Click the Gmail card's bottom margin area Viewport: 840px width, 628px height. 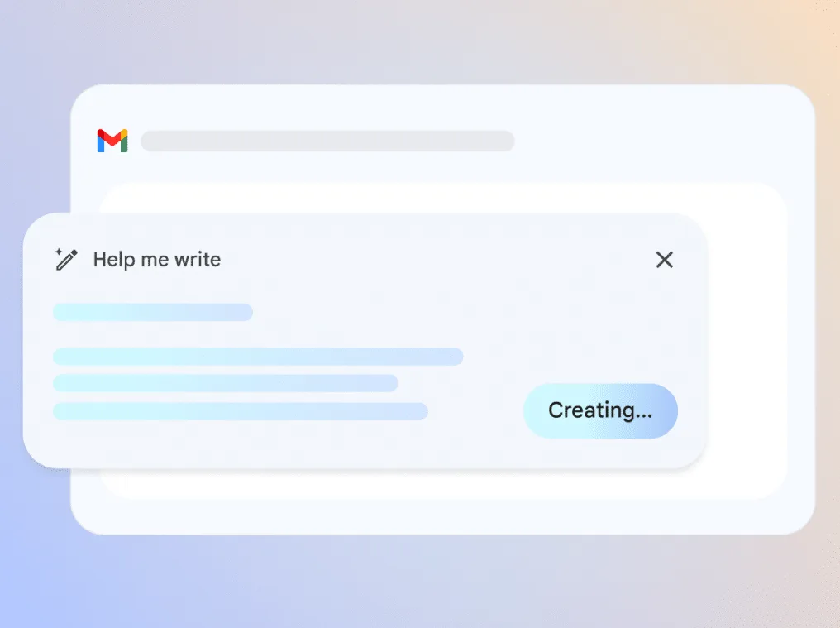(442, 517)
